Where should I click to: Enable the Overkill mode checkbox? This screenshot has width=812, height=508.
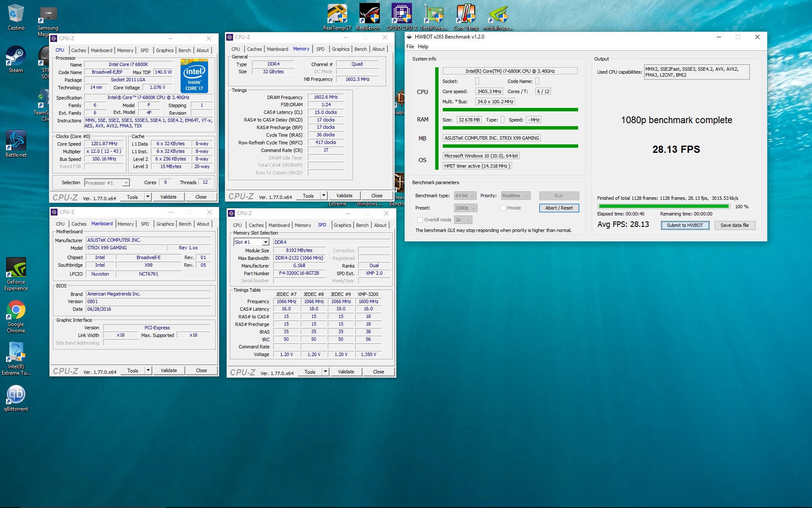coord(420,220)
